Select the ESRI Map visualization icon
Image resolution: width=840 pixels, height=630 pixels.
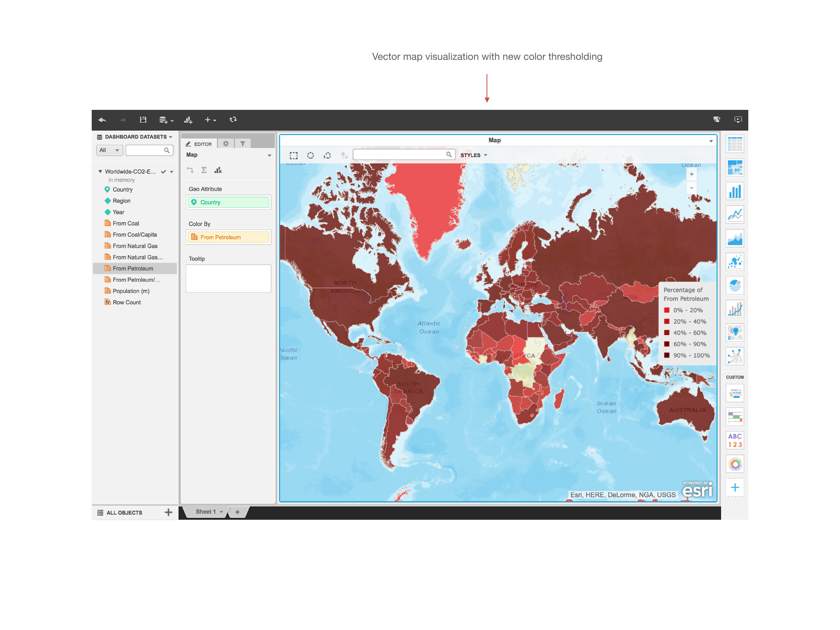click(735, 333)
